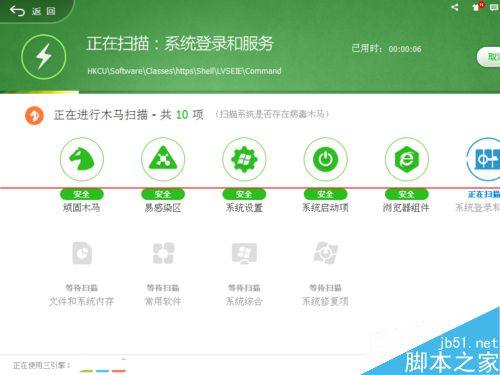Click the lightning bolt scan icon
Viewport: 500px width, 375px height.
44,57
